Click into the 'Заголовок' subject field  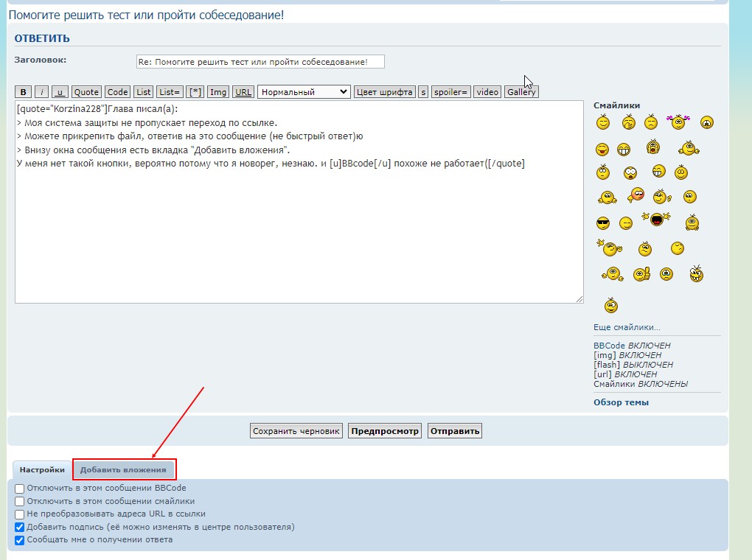pos(260,62)
